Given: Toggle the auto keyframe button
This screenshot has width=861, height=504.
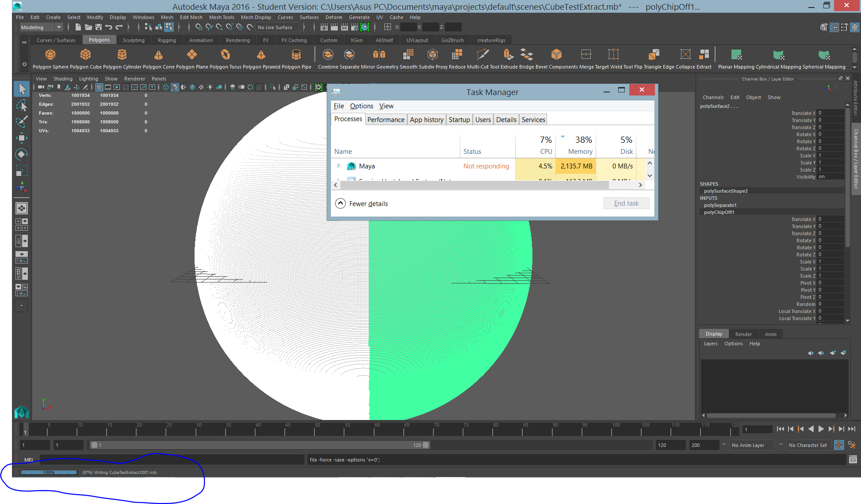Looking at the screenshot, I should pos(839,445).
